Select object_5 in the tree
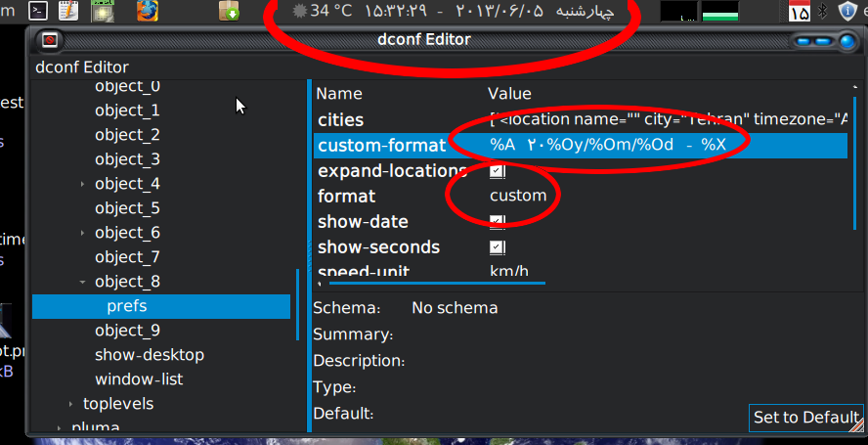This screenshot has width=868, height=445. pyautogui.click(x=127, y=208)
